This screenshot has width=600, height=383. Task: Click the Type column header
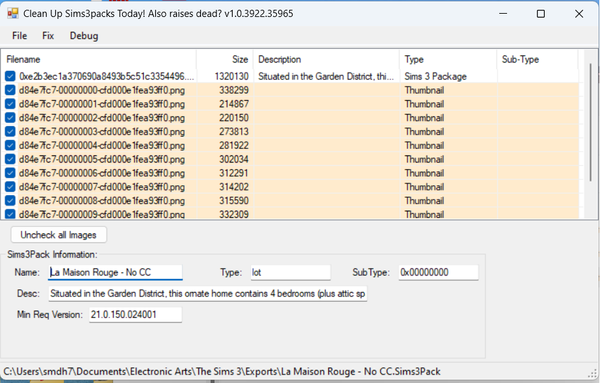(x=448, y=59)
